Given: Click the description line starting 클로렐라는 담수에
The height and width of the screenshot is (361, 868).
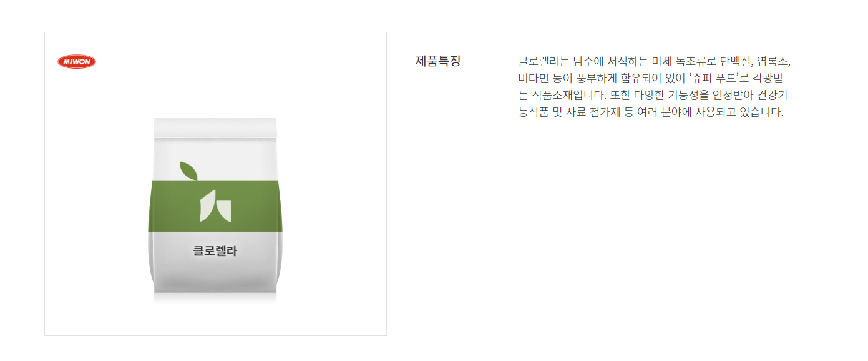Looking at the screenshot, I should 655,61.
